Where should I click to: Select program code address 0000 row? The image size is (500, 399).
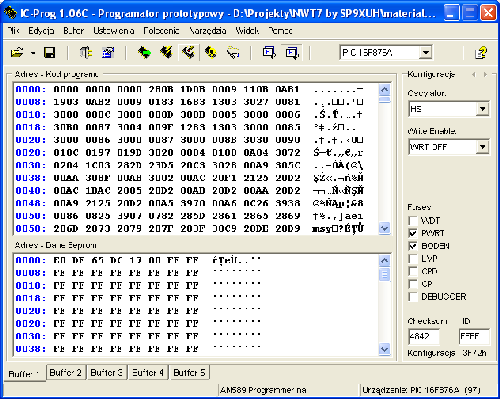[189, 89]
